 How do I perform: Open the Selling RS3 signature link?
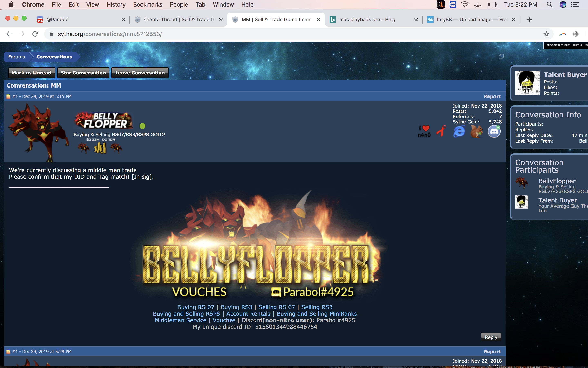(317, 307)
